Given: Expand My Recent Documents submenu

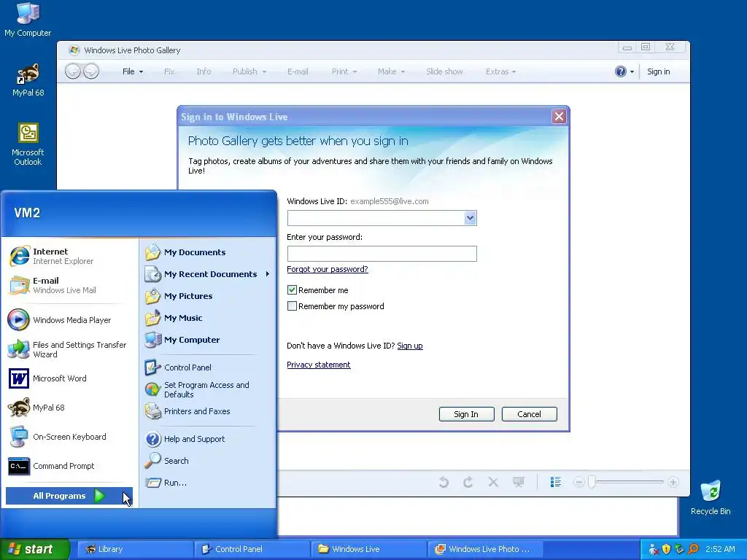Looking at the screenshot, I should coord(208,274).
